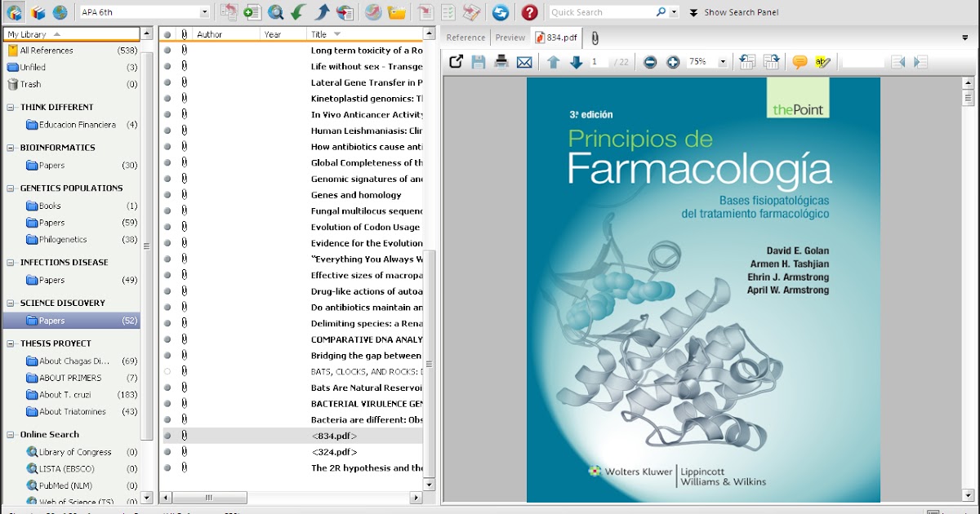
Task: Open EndNote Help icon
Action: coord(529,12)
